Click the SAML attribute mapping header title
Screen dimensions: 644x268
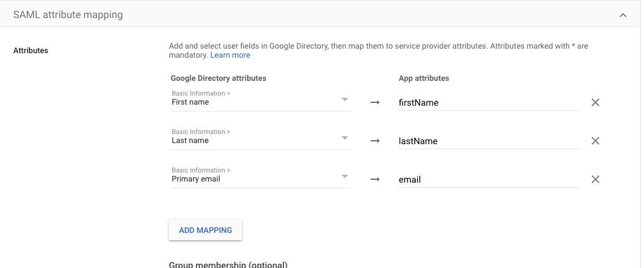tap(68, 15)
